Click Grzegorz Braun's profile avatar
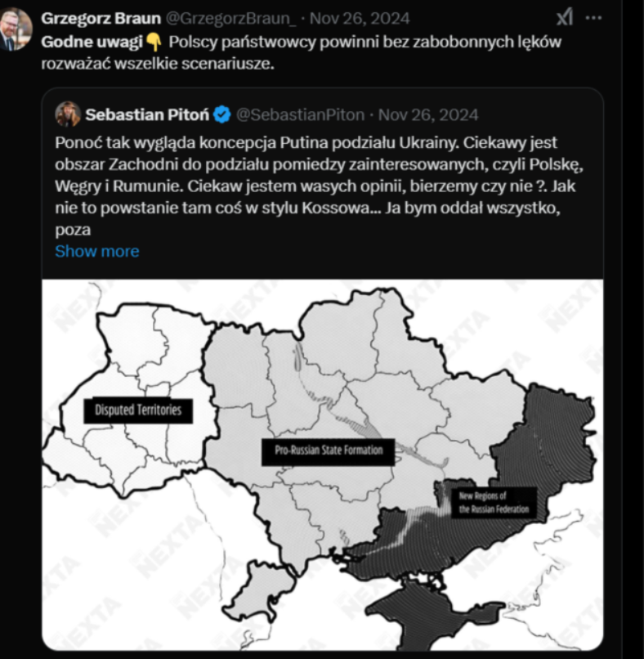This screenshot has height=659, width=644. pyautogui.click(x=16, y=29)
